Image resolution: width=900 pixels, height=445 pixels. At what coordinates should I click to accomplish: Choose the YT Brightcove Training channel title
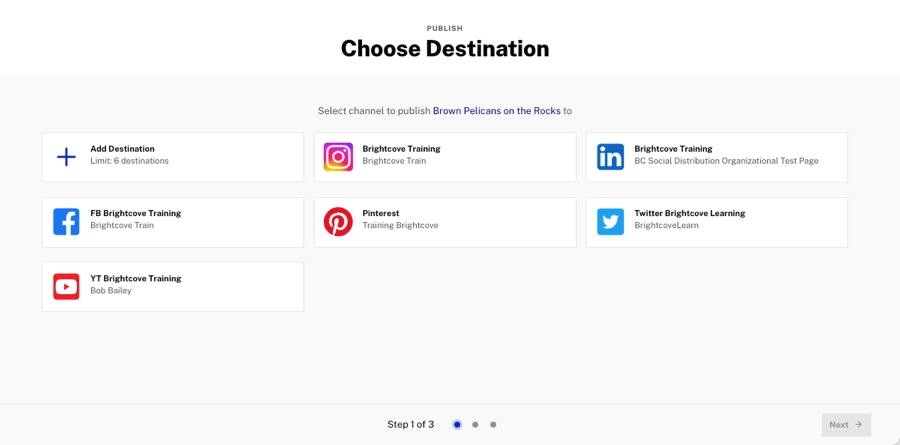pos(135,278)
